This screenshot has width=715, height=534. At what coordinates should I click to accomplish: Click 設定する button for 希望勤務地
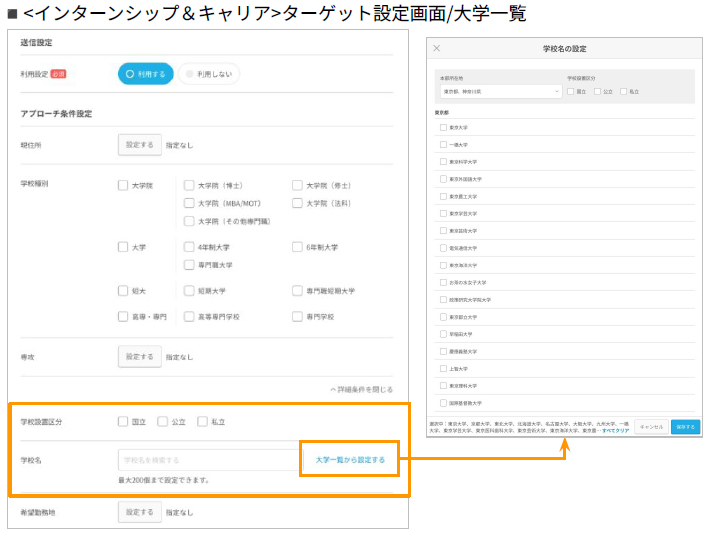[x=139, y=512]
